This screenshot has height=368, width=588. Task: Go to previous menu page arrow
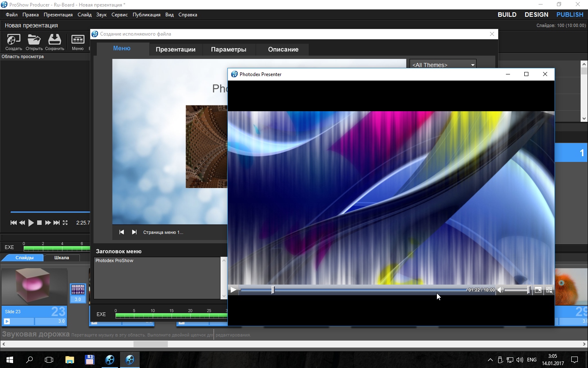(x=121, y=232)
